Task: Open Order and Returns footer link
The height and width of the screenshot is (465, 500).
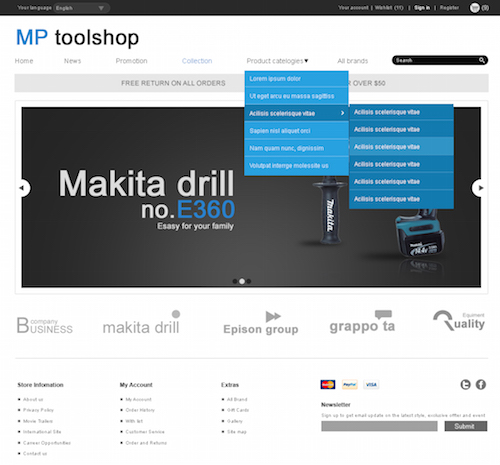Action: pyautogui.click(x=146, y=443)
